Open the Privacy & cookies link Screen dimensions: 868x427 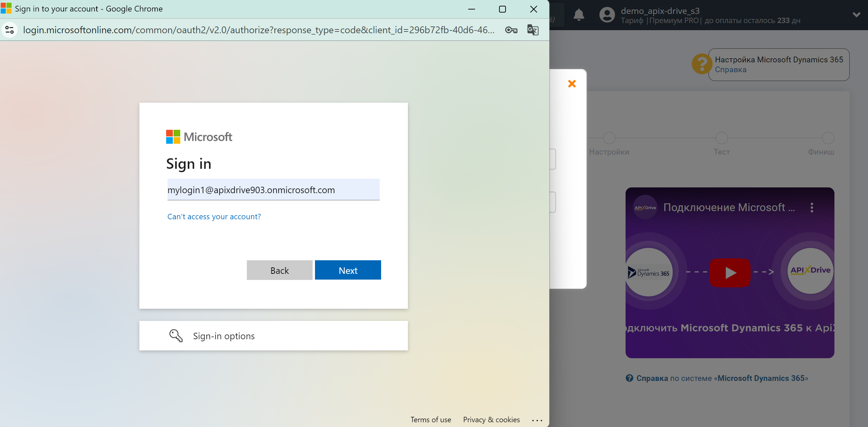tap(491, 420)
